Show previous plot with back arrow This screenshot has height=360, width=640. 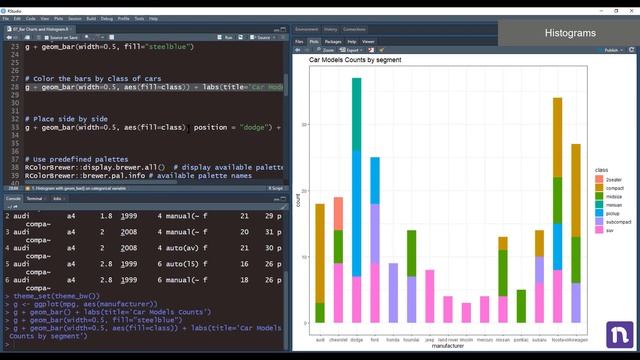coord(298,50)
